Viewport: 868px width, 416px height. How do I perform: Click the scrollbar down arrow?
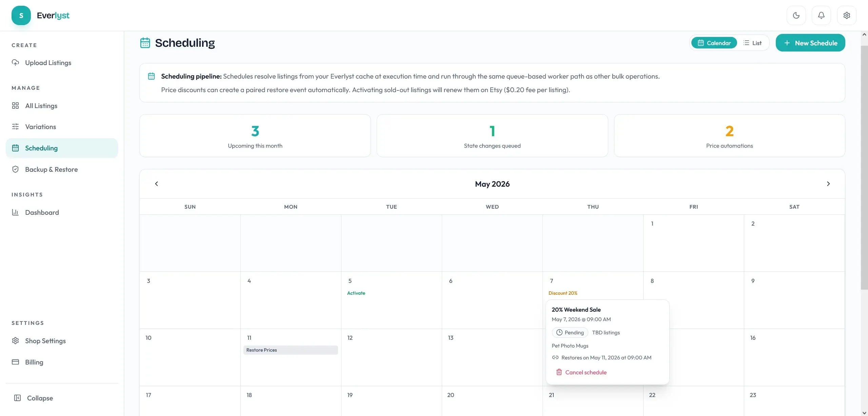tap(864, 413)
